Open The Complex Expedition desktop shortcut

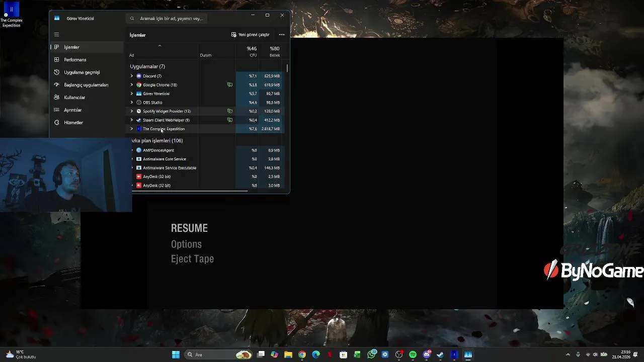click(11, 15)
